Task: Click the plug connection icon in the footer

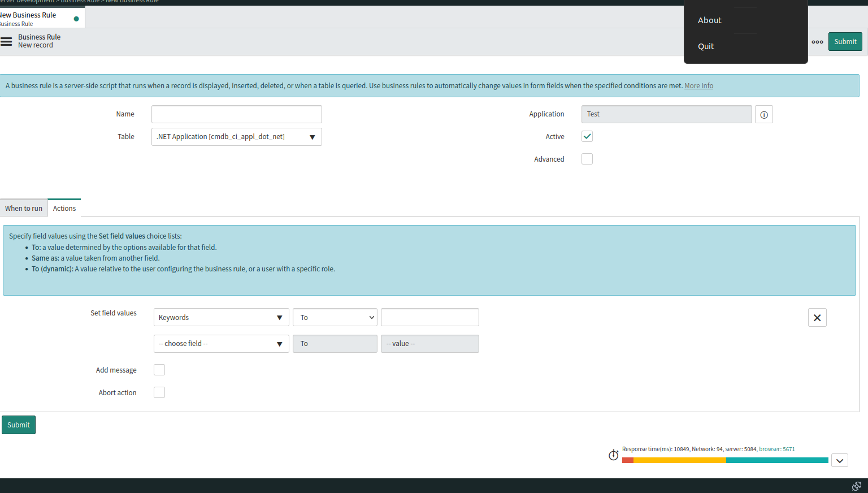Action: pos(856,486)
